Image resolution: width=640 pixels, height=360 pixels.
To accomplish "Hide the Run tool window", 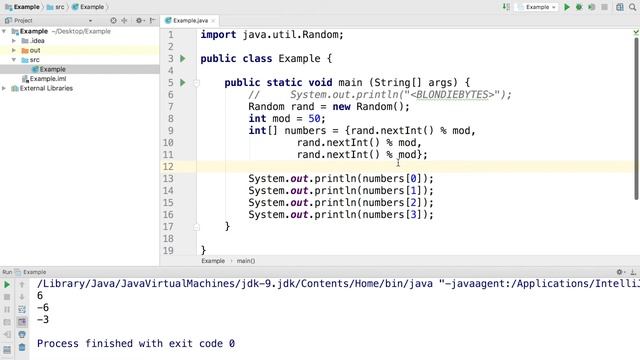I will pos(633,272).
